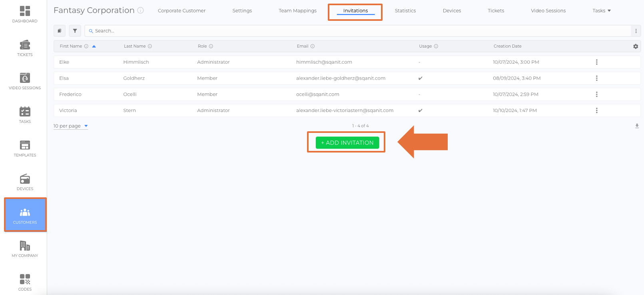
Task: Open the 10 per page dropdown
Action: [70, 126]
